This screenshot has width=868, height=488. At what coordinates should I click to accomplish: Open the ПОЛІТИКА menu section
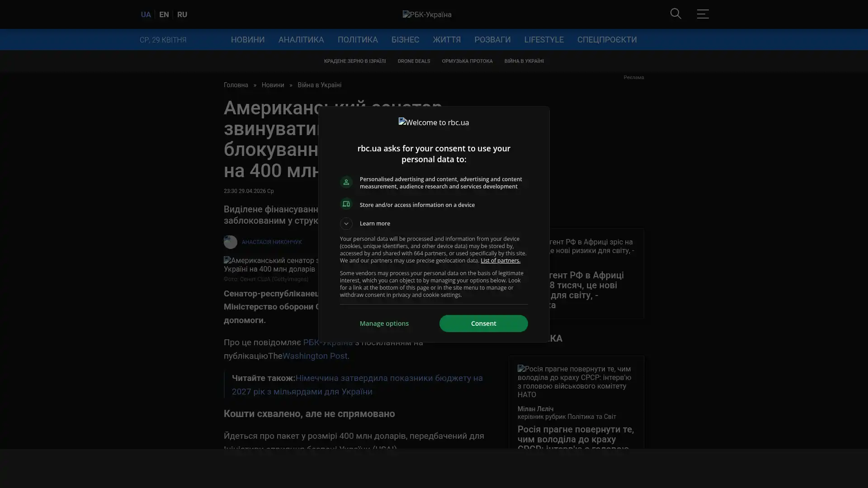click(x=358, y=40)
